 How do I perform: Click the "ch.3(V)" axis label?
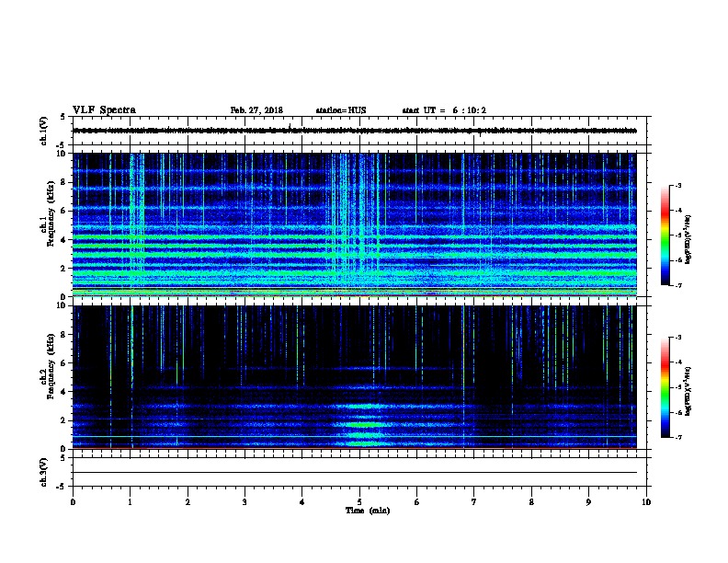(x=44, y=472)
